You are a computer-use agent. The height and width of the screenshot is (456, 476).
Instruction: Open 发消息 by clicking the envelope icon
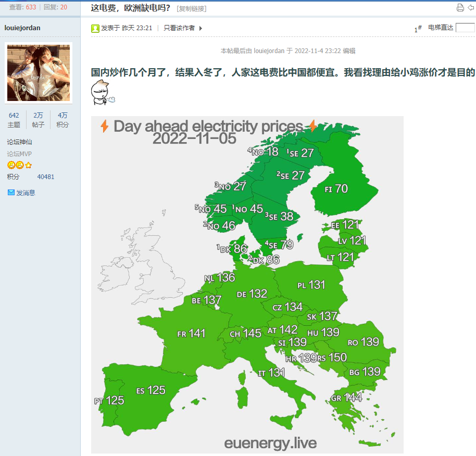click(x=11, y=193)
